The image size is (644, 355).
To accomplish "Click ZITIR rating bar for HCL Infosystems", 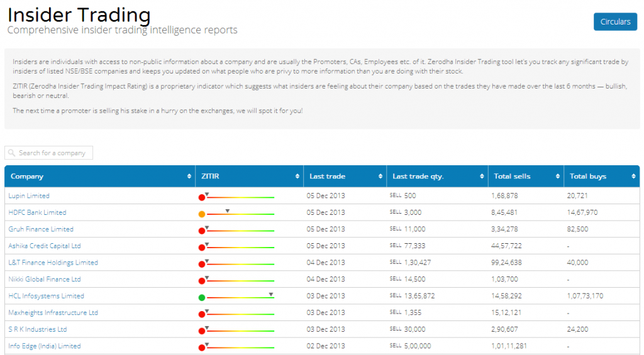I will [x=240, y=297].
